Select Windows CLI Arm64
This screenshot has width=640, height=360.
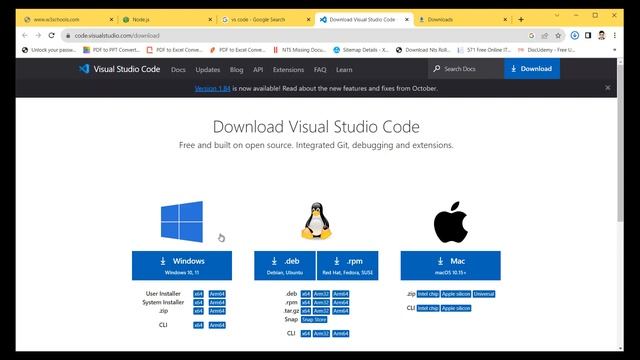[217, 325]
